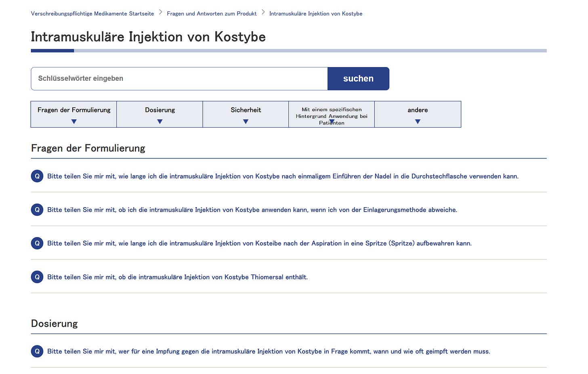Open question whether Kostybe contains Thiomersal

[x=177, y=277]
